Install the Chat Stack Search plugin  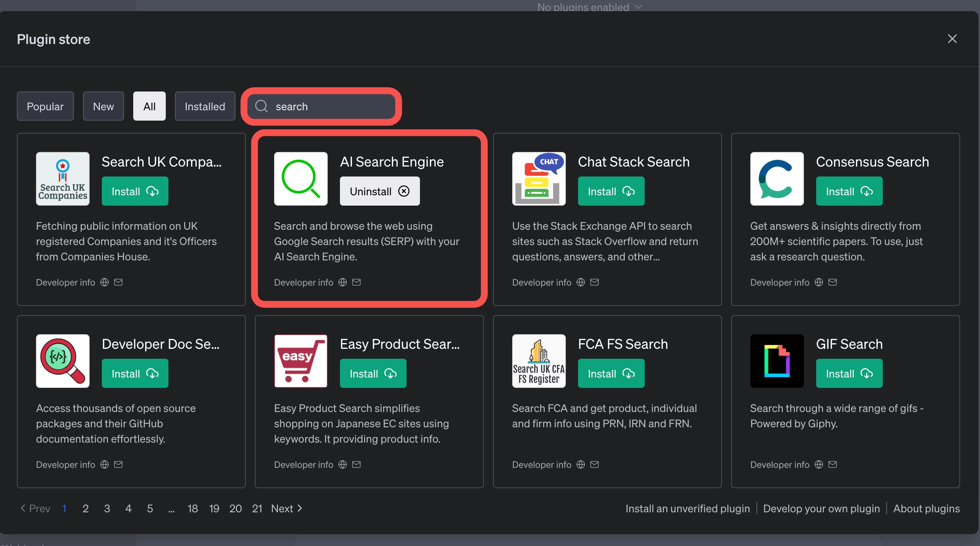(611, 191)
